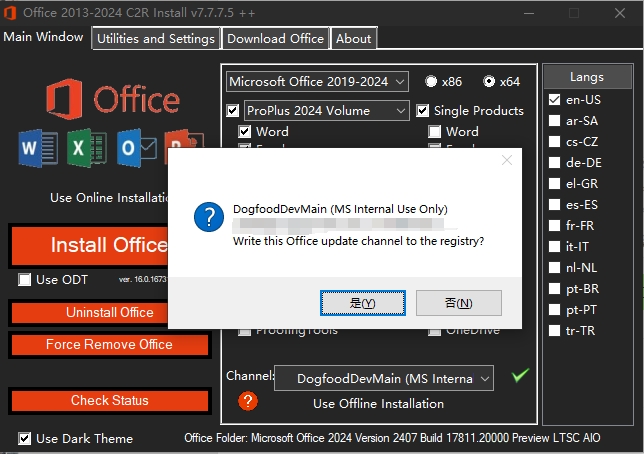Screen dimensions: 644x454
Task: Uncheck Word under ProPlus suite
Action: click(244, 131)
